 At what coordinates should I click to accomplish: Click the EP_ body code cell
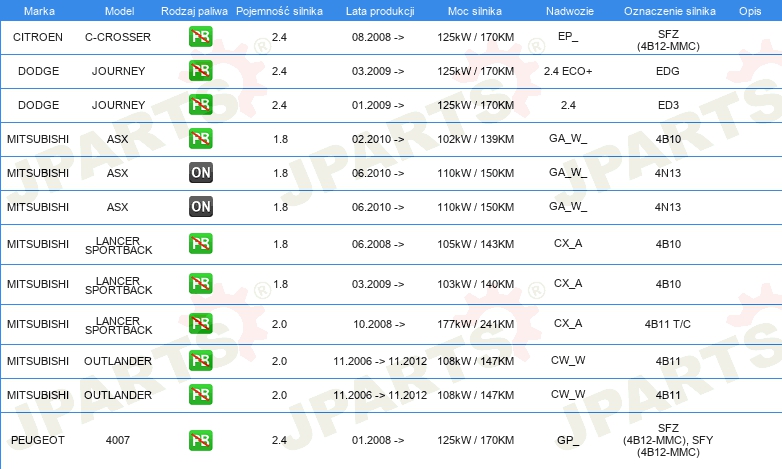568,36
